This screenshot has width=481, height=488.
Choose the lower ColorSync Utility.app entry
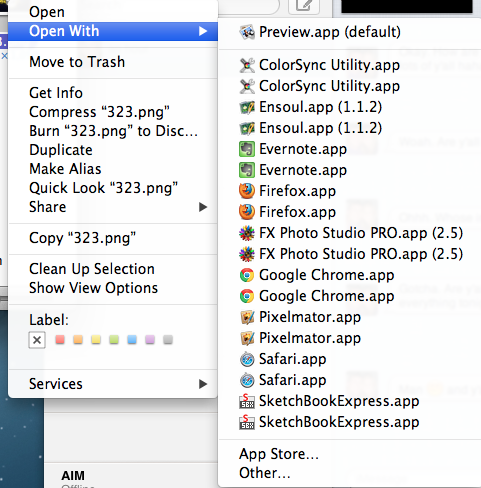click(x=349, y=86)
